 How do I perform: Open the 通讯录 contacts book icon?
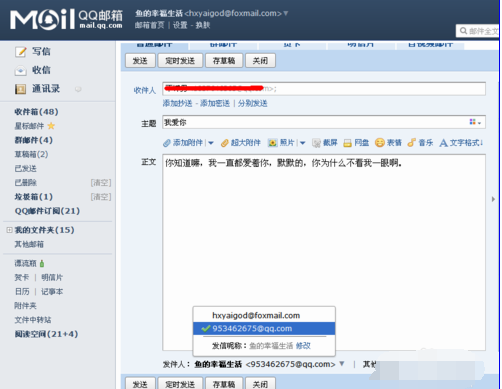point(20,89)
